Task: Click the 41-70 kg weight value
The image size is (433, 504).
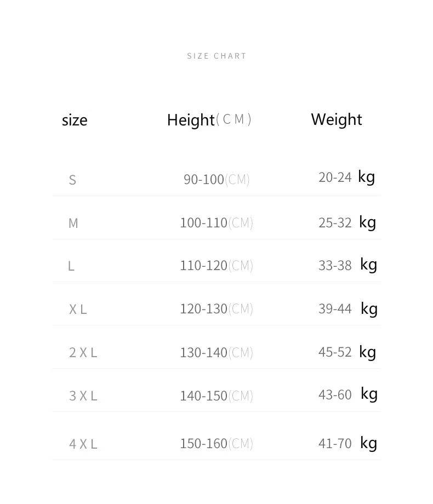Action: click(347, 444)
